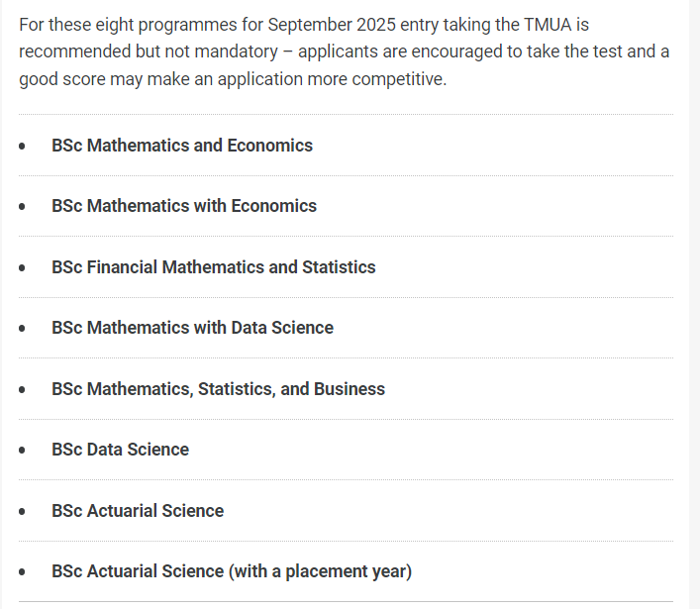Click the bullet beside BSc Financial Mathematics and Statistics
The height and width of the screenshot is (609, 700).
click(x=22, y=267)
